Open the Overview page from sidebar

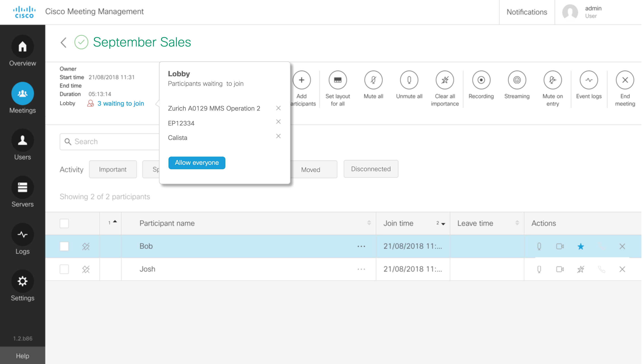(23, 51)
